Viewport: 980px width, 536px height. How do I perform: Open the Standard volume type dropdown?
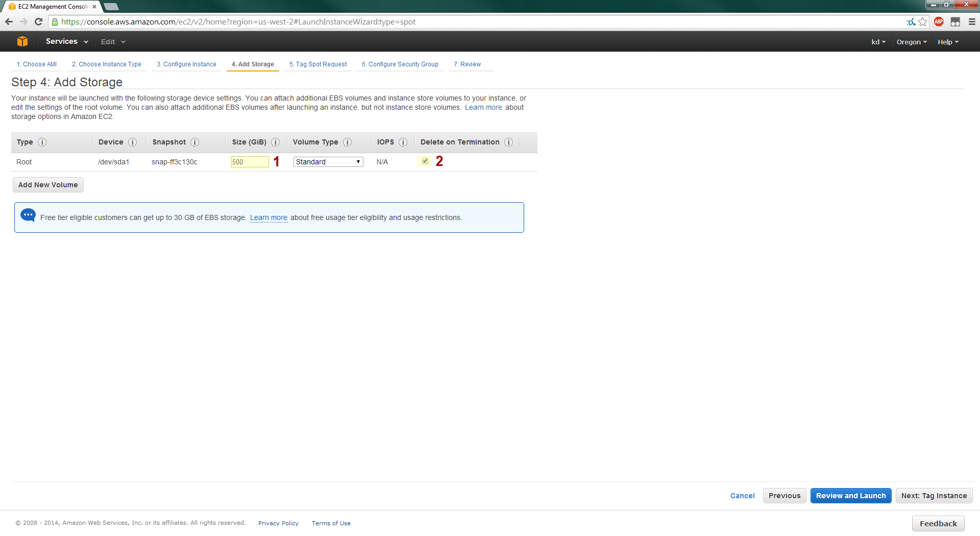[x=328, y=162]
